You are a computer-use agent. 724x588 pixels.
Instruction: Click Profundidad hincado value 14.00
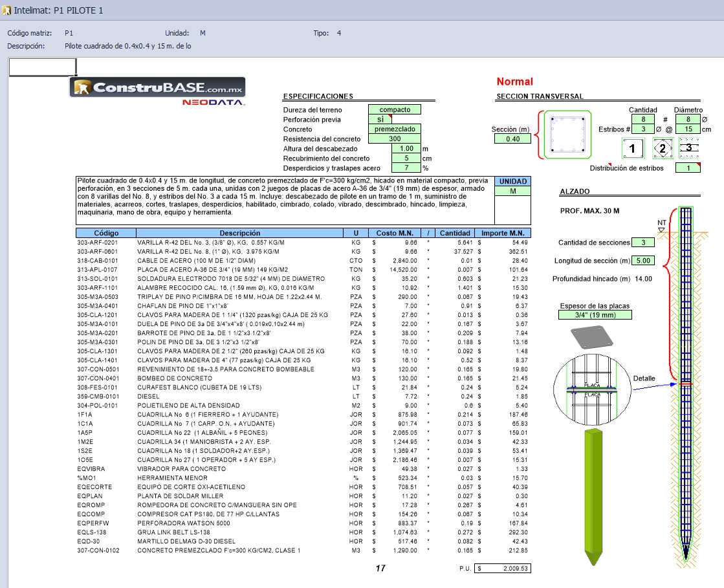pos(643,279)
